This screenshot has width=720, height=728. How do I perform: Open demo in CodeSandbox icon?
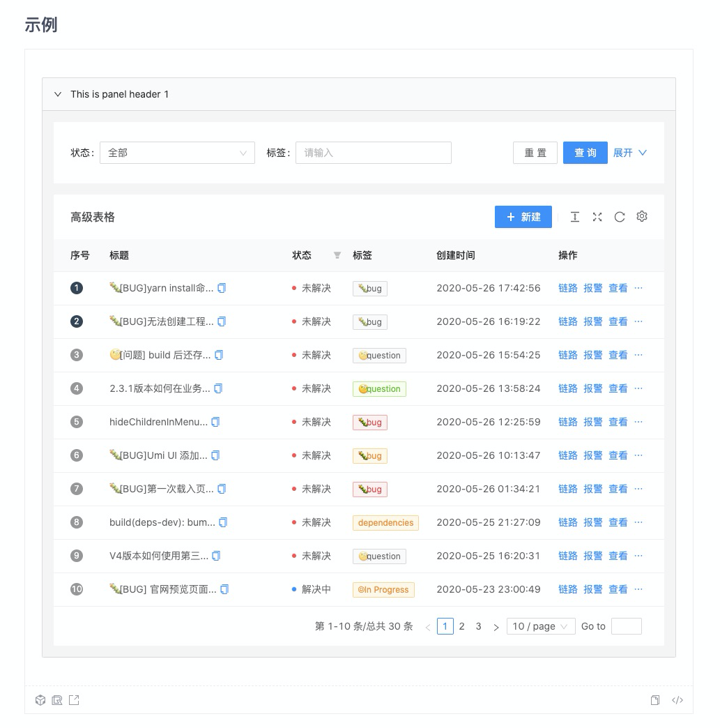pyautogui.click(x=40, y=700)
